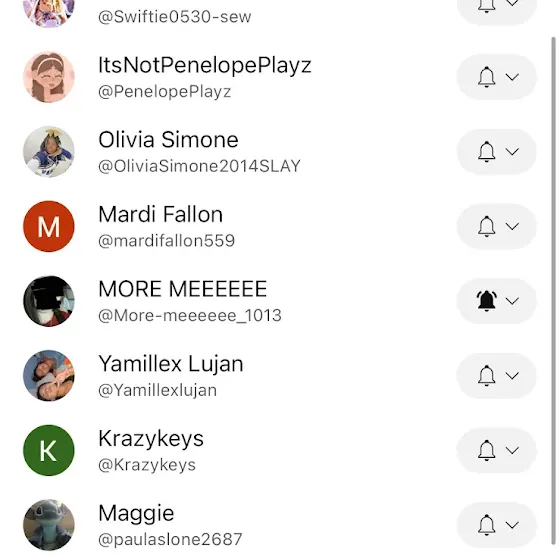
Task: Open the ItsNotPenelopePlayz channel name
Action: pyautogui.click(x=205, y=65)
